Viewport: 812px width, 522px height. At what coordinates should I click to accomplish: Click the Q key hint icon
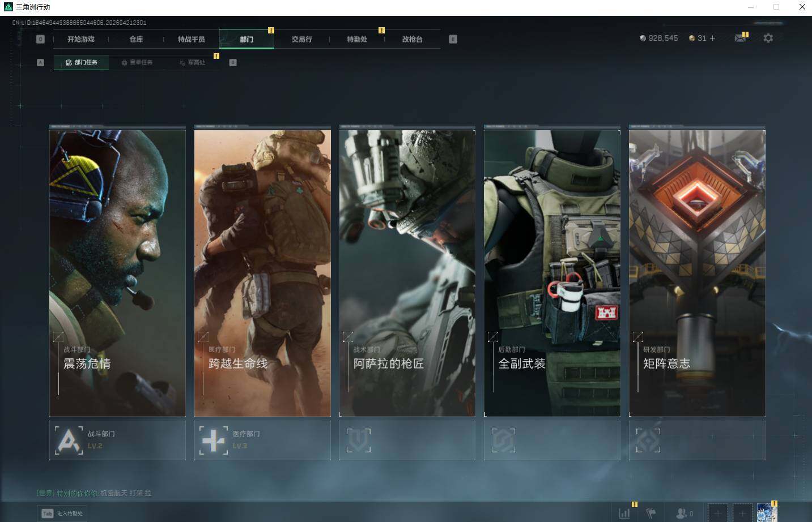pos(40,39)
